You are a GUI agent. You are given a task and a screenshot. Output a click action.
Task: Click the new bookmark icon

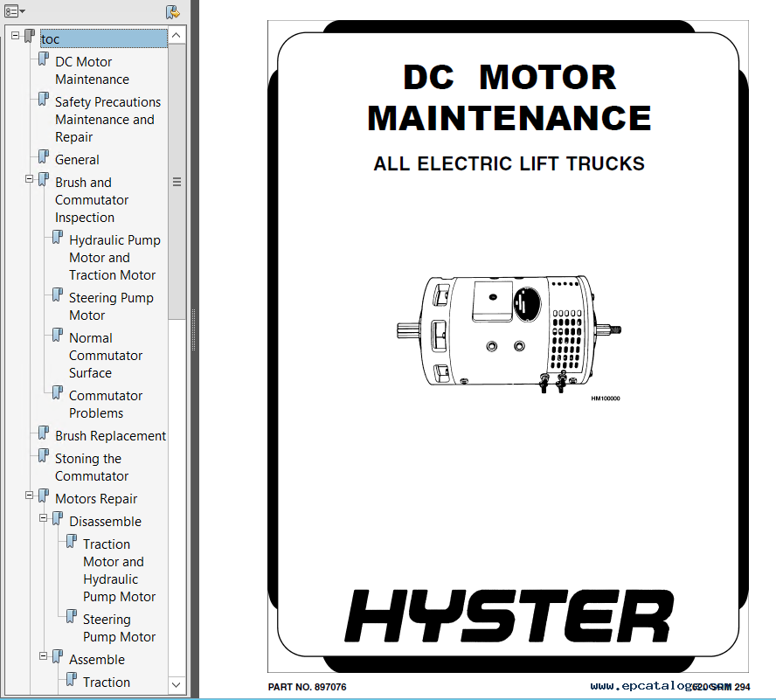tap(173, 12)
